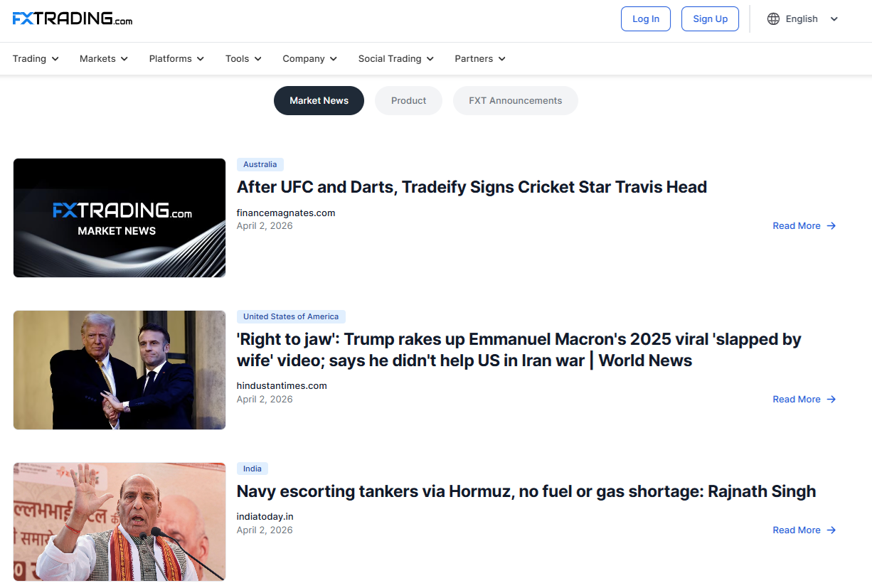Click the date under indiatoday.in
The width and height of the screenshot is (872, 588).
[265, 530]
